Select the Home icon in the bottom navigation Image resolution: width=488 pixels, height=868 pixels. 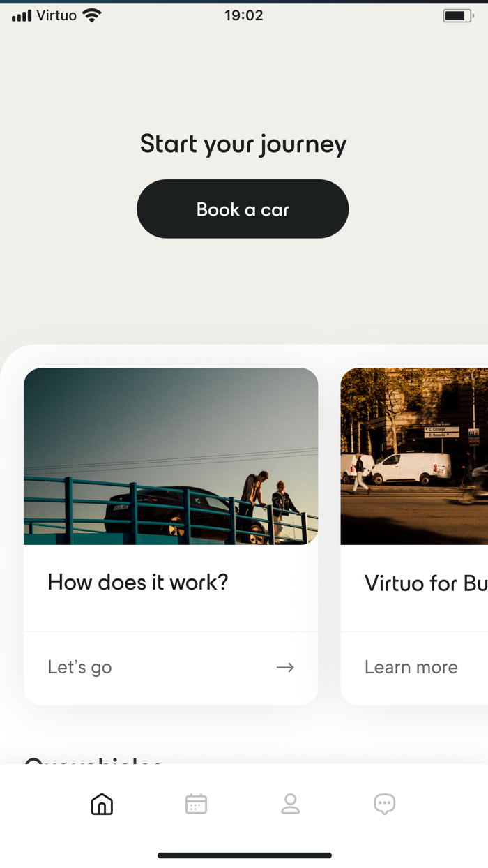(101, 804)
